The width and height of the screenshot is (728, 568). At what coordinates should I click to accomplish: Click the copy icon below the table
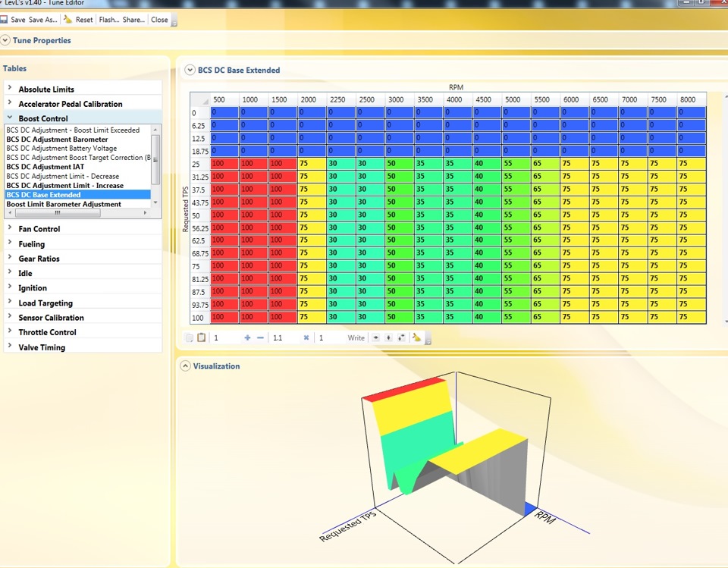pyautogui.click(x=190, y=337)
